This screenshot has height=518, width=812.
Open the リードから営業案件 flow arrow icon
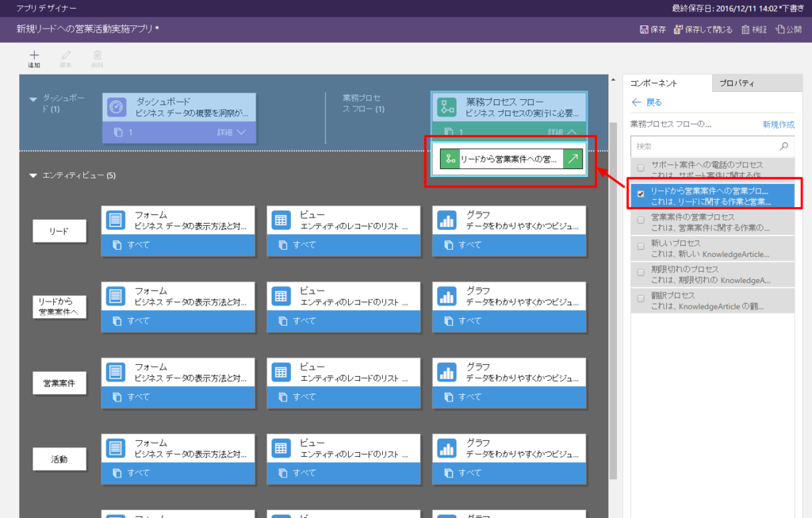(573, 159)
